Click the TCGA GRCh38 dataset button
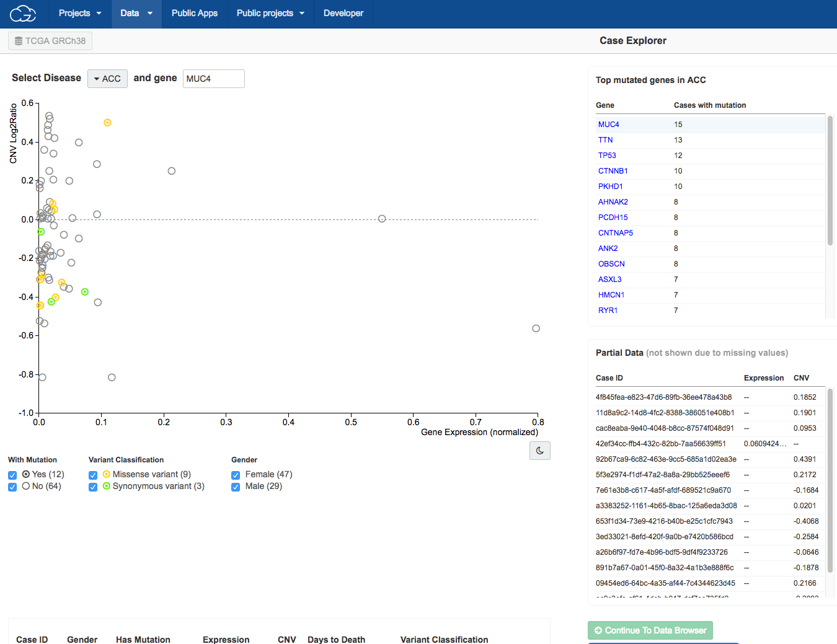This screenshot has width=837, height=644. [x=50, y=41]
